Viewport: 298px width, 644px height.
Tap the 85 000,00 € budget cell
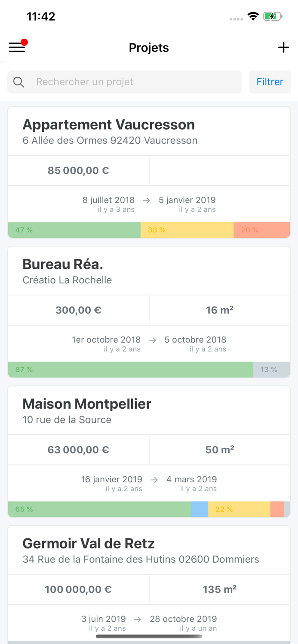[78, 170]
